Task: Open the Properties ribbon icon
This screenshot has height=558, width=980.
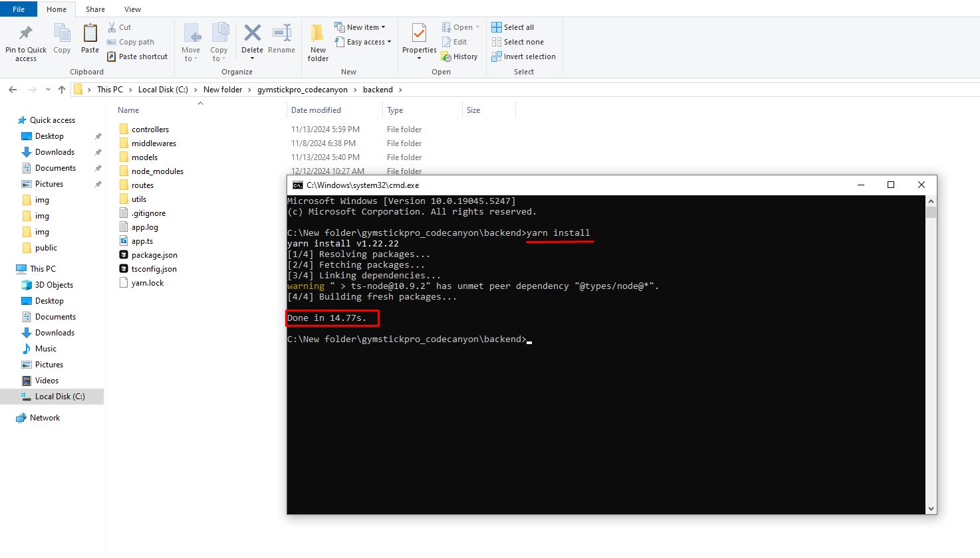Action: tap(419, 33)
